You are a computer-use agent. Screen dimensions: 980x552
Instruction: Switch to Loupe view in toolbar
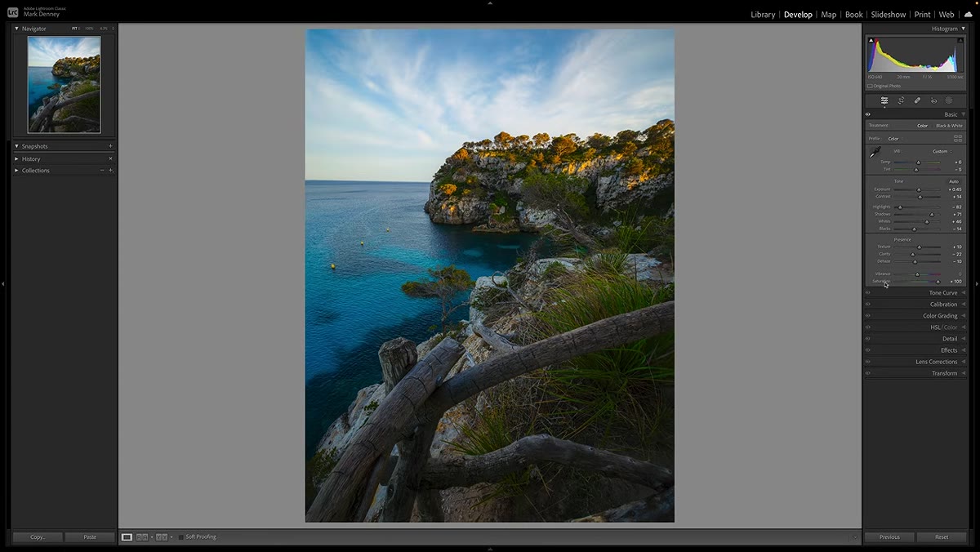127,537
